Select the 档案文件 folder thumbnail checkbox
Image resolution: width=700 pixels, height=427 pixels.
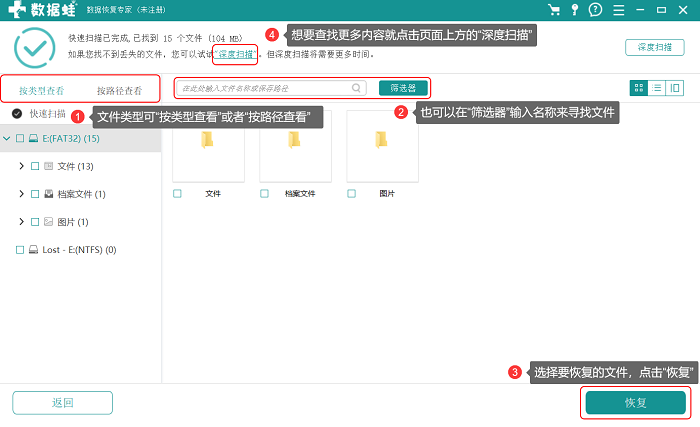264,193
